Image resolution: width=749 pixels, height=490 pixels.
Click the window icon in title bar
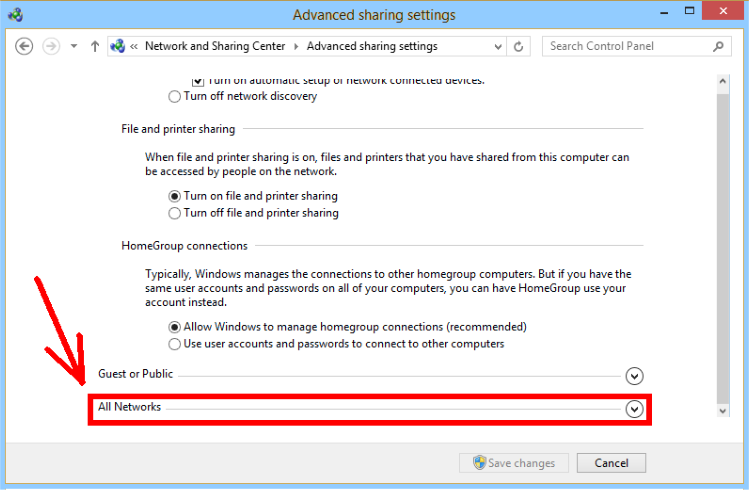click(15, 15)
